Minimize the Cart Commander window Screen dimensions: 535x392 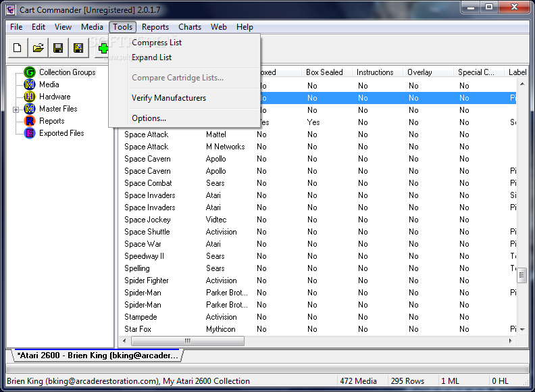point(471,7)
